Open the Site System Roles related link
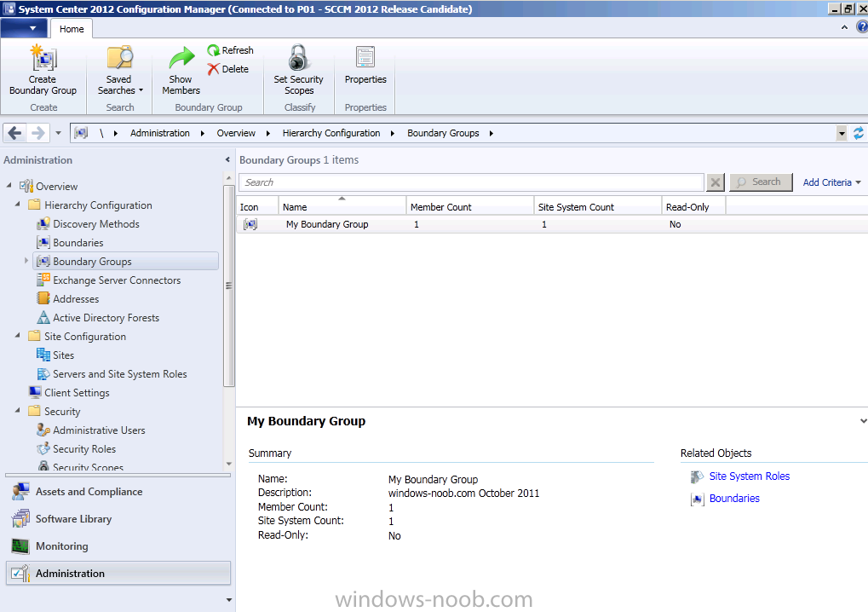This screenshot has width=868, height=612. (749, 476)
